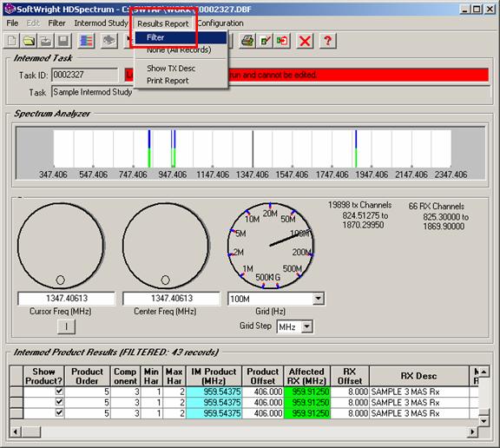Click the Center Freq (MHz) input field
The width and height of the screenshot is (500, 448).
tap(172, 299)
